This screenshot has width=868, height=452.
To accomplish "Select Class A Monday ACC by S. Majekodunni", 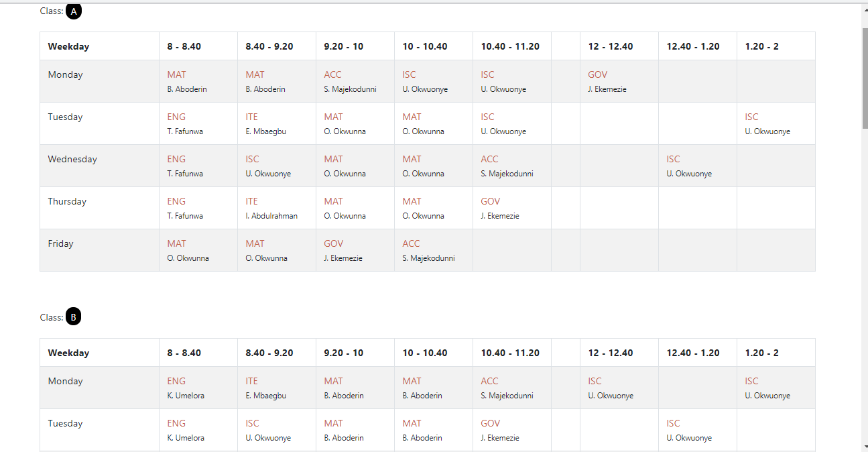I will coord(355,81).
